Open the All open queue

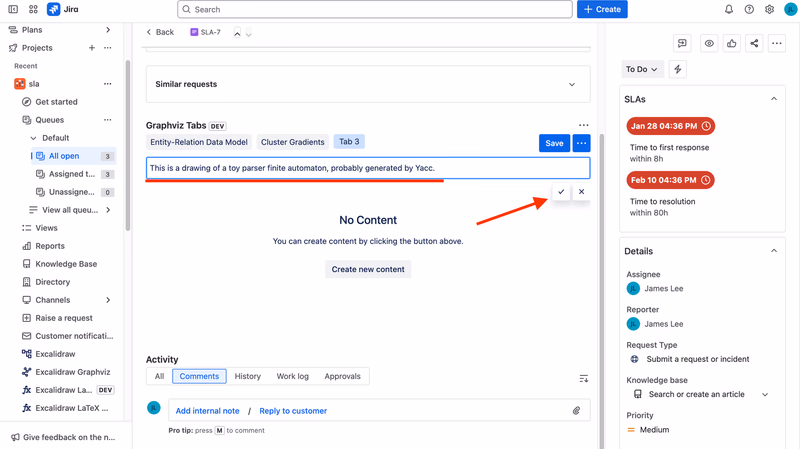(73, 156)
